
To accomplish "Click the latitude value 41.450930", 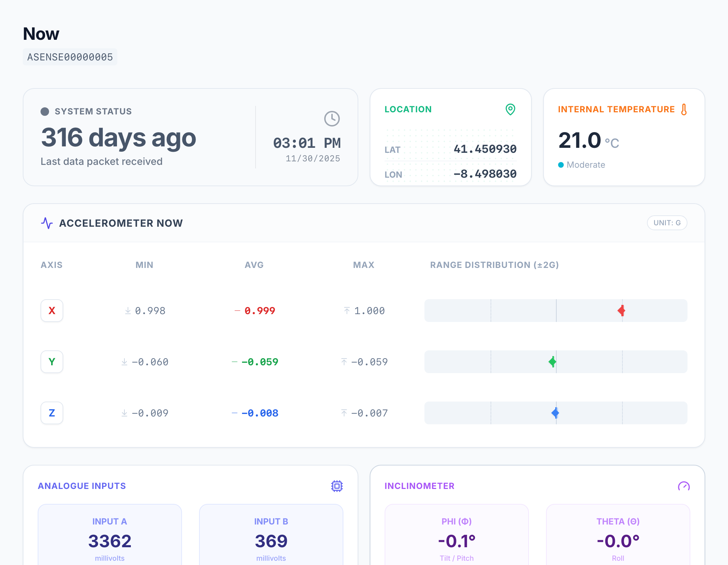I will point(485,149).
